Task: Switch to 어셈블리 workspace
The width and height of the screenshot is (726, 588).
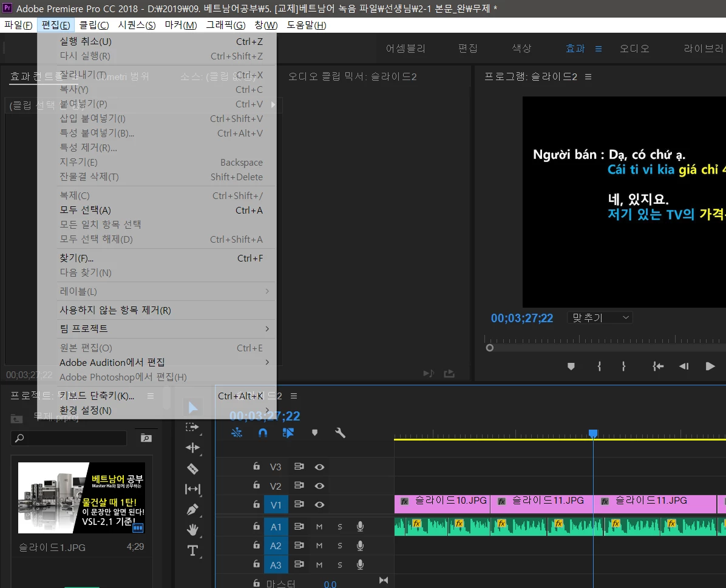Action: pyautogui.click(x=405, y=48)
